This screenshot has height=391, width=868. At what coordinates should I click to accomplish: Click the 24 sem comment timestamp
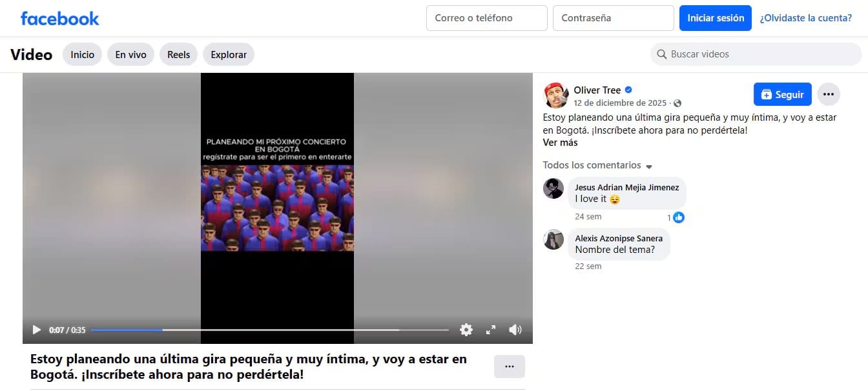(588, 217)
